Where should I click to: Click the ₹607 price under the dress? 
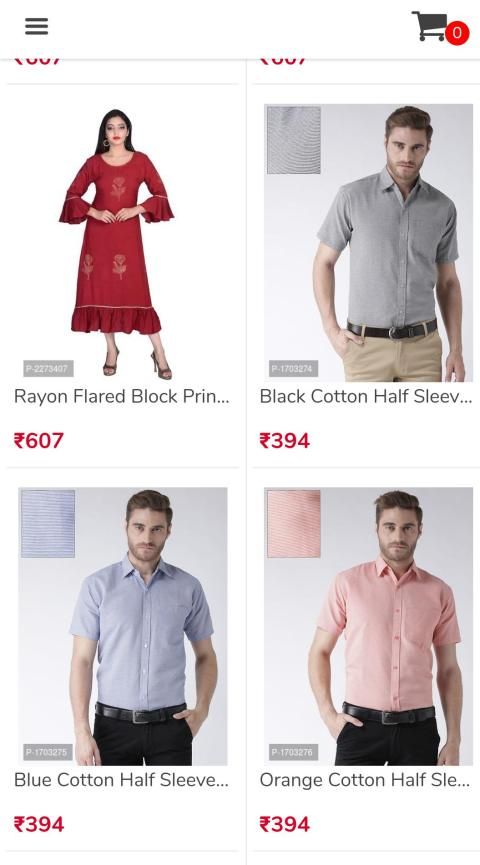(x=39, y=440)
